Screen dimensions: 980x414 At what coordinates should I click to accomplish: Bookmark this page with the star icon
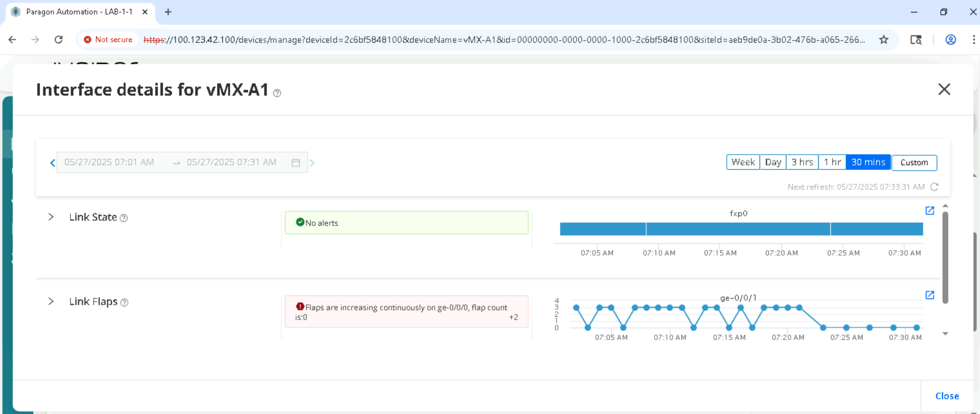(884, 40)
